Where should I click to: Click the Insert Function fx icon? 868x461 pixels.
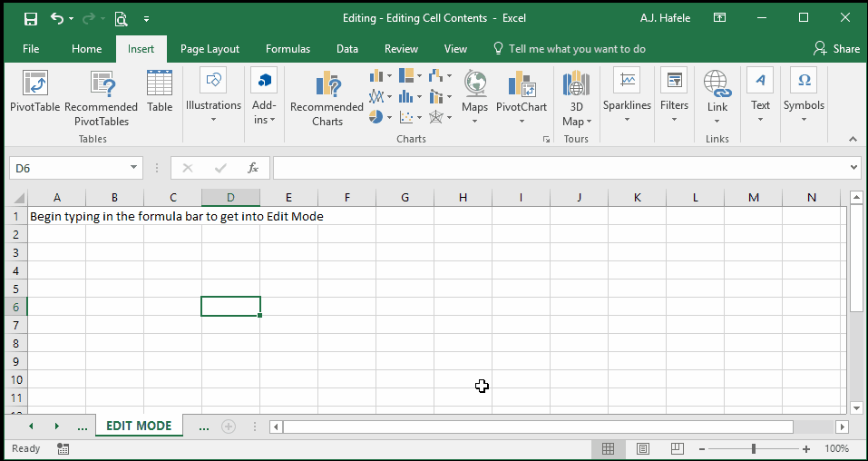(x=253, y=168)
